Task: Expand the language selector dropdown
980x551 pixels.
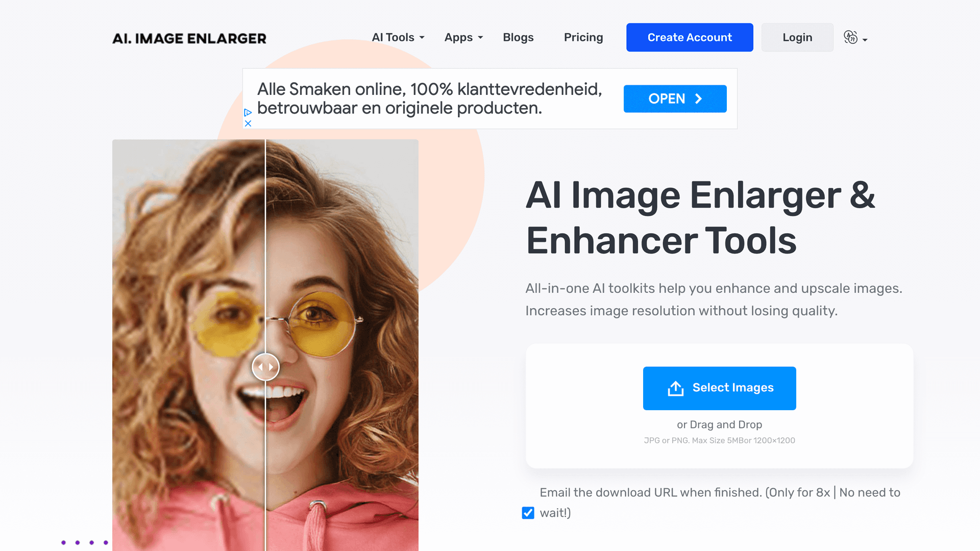Action: (x=855, y=37)
